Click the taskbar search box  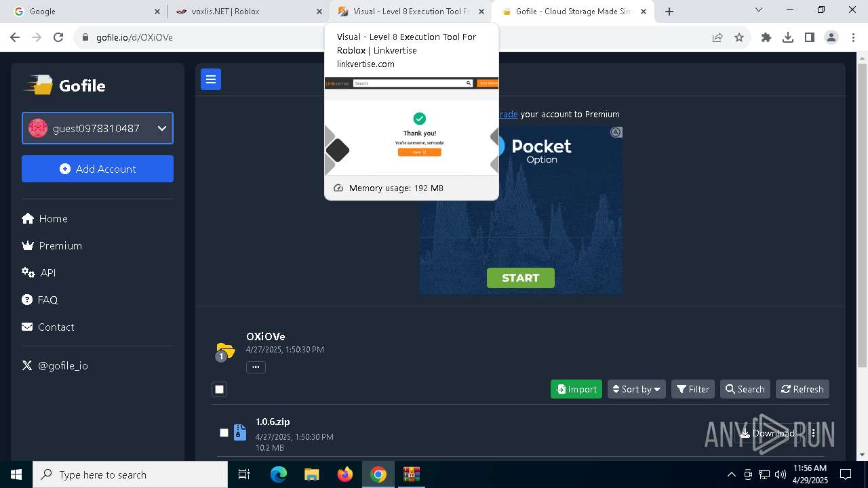point(130,474)
